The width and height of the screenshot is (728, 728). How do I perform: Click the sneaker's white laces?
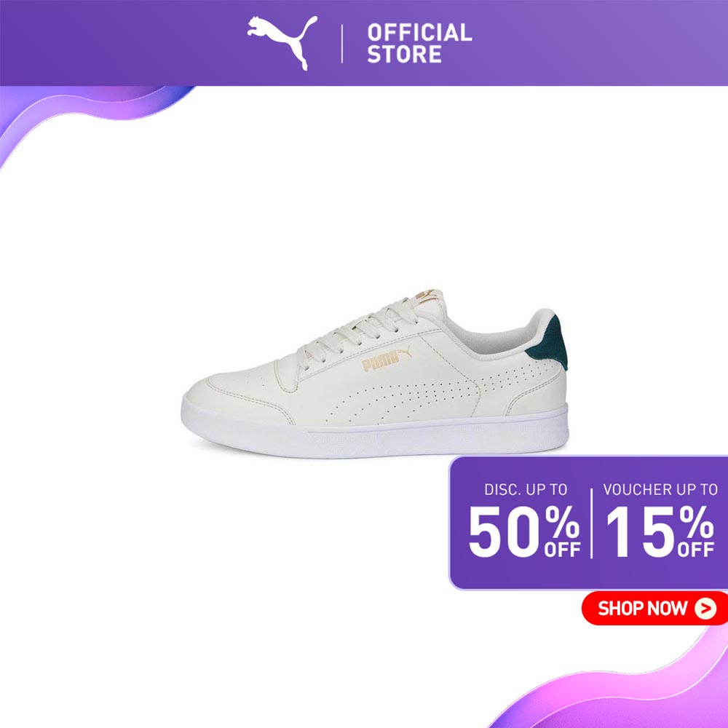coord(357,332)
